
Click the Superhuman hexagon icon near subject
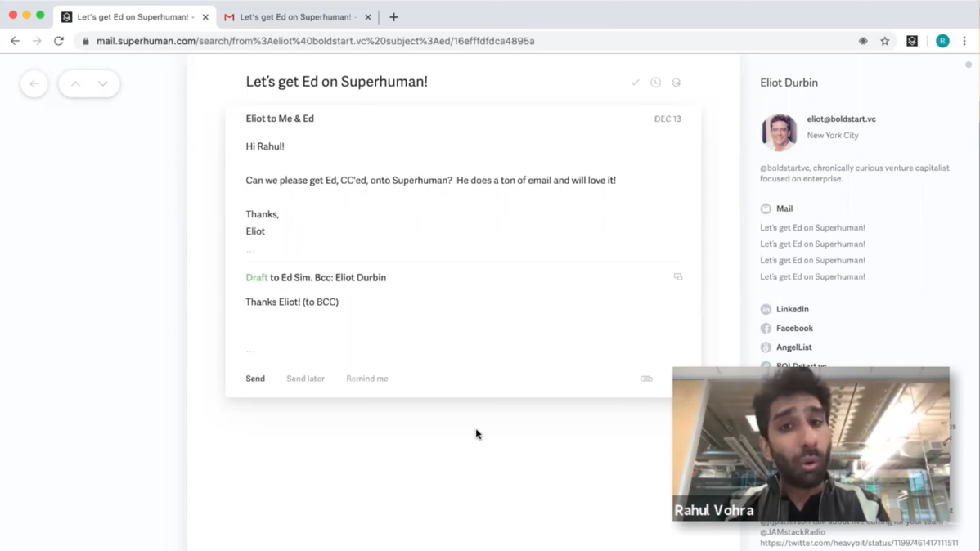pos(677,83)
